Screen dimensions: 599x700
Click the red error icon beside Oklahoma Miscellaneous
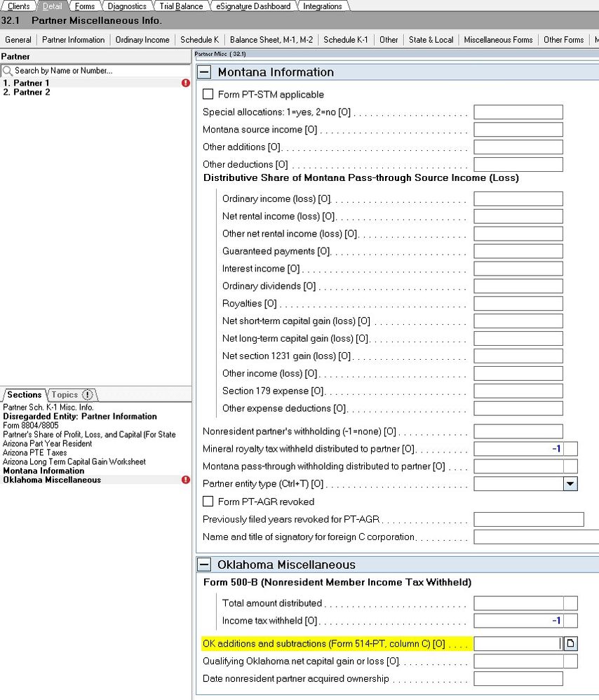pos(185,480)
